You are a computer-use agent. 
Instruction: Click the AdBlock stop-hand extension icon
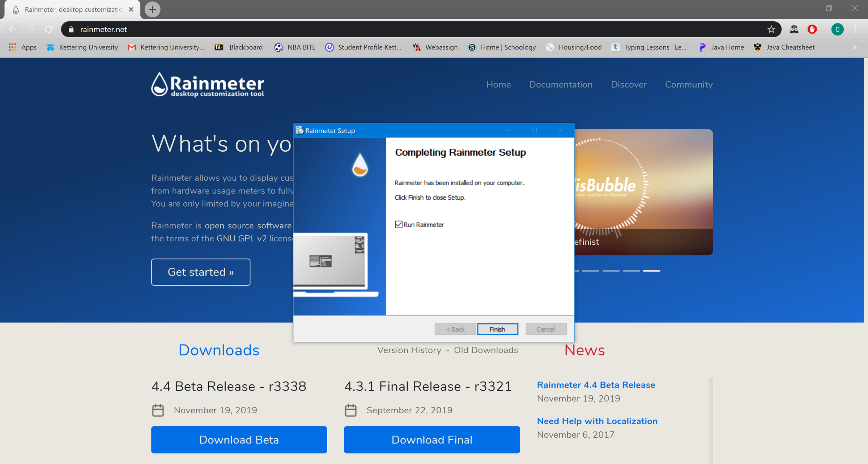812,29
